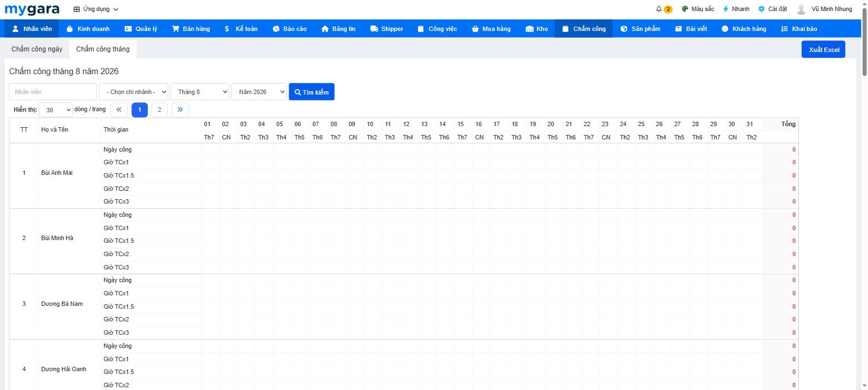Viewport: 868px width, 390px height.
Task: Open the notification bell icon
Action: pos(659,9)
